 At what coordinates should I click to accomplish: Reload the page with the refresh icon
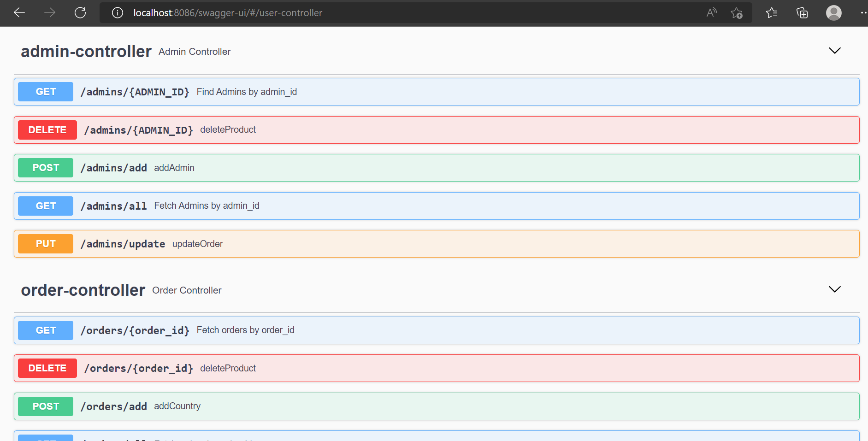[x=80, y=12]
